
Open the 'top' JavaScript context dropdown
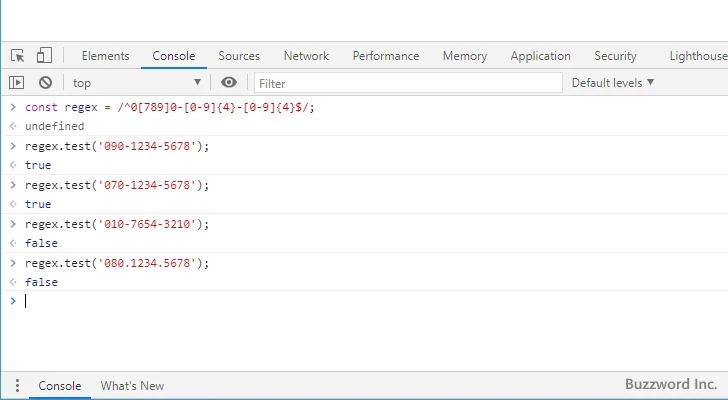[136, 83]
